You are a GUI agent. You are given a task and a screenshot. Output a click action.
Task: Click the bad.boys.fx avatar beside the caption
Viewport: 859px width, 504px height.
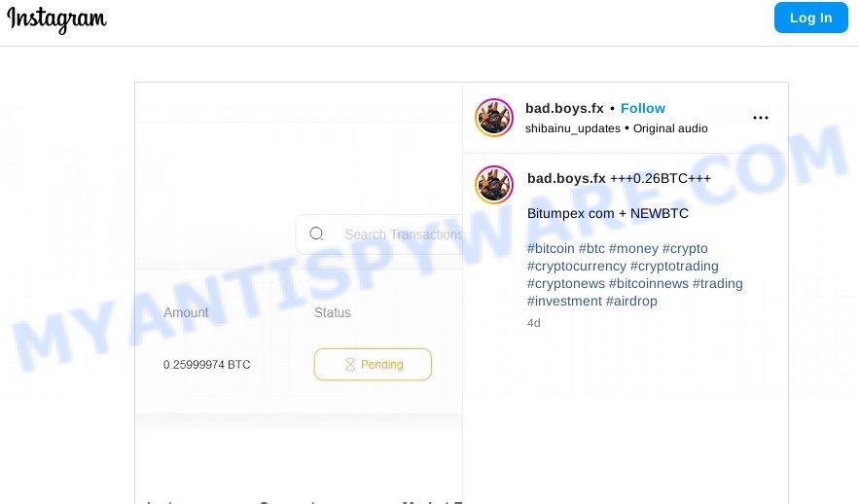click(x=493, y=185)
